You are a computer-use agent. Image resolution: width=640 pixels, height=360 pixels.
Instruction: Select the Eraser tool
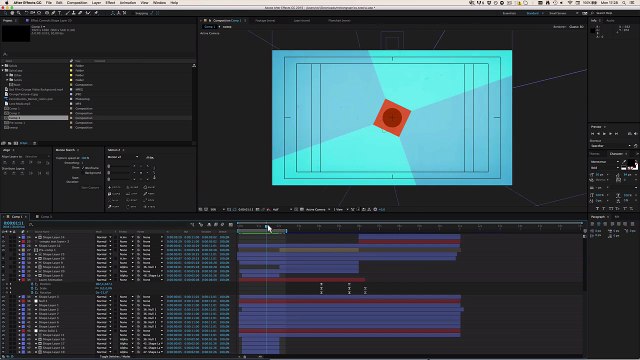80,13
